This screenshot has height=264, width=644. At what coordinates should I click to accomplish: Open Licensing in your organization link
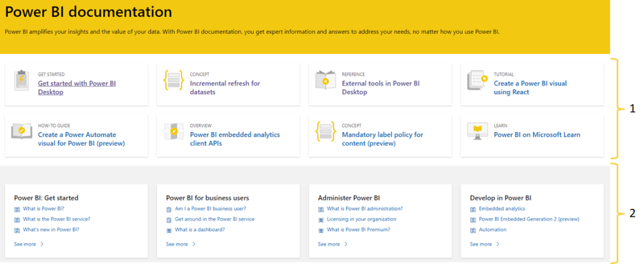pos(361,219)
